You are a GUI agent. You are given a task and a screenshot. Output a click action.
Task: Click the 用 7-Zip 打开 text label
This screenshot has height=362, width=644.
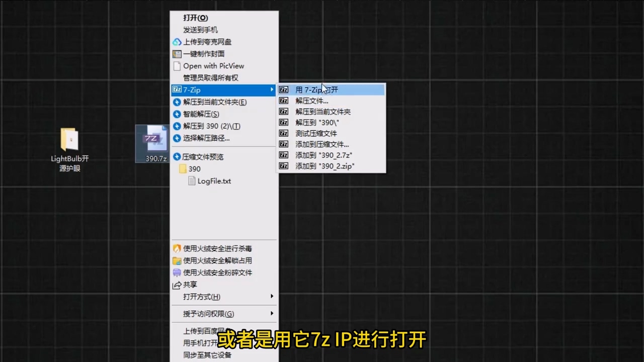[317, 89]
